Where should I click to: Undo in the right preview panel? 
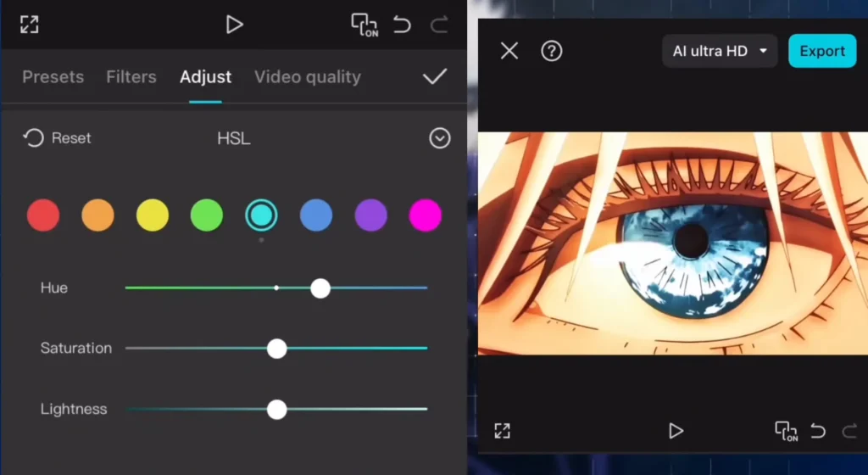tap(818, 431)
